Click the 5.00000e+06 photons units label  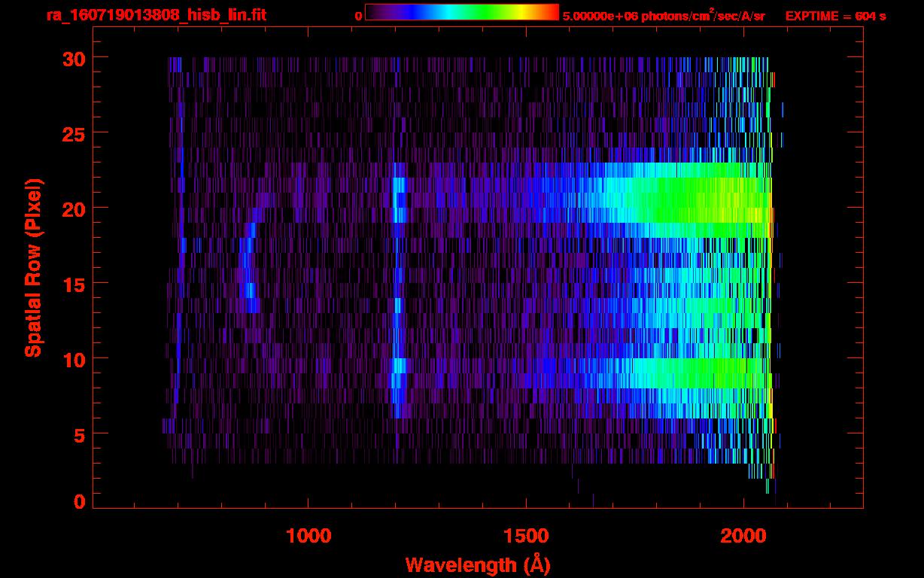click(x=664, y=16)
